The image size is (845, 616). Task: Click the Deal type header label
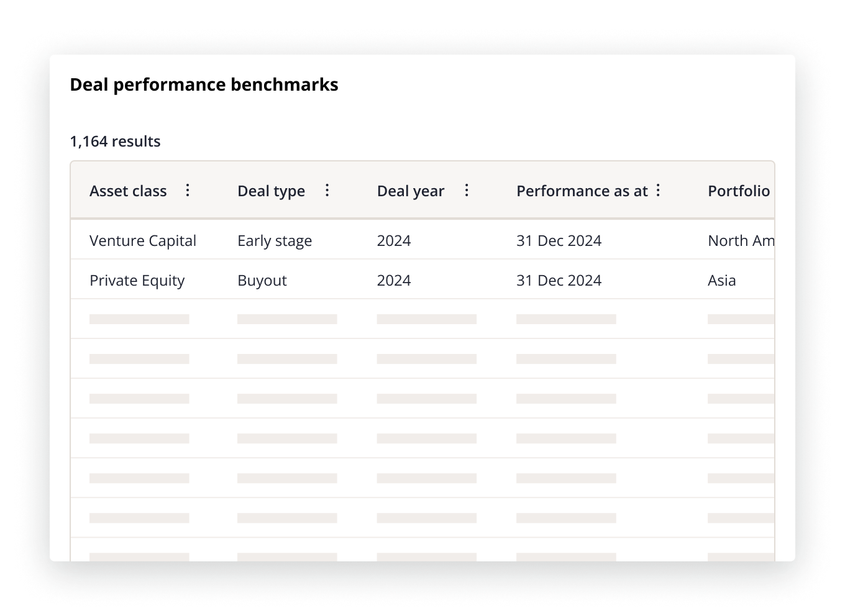click(271, 191)
